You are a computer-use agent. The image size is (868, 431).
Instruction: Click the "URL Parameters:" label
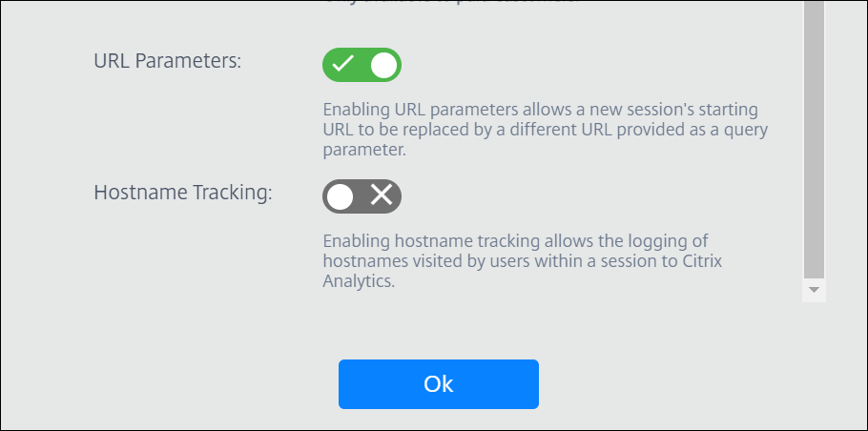tap(168, 62)
